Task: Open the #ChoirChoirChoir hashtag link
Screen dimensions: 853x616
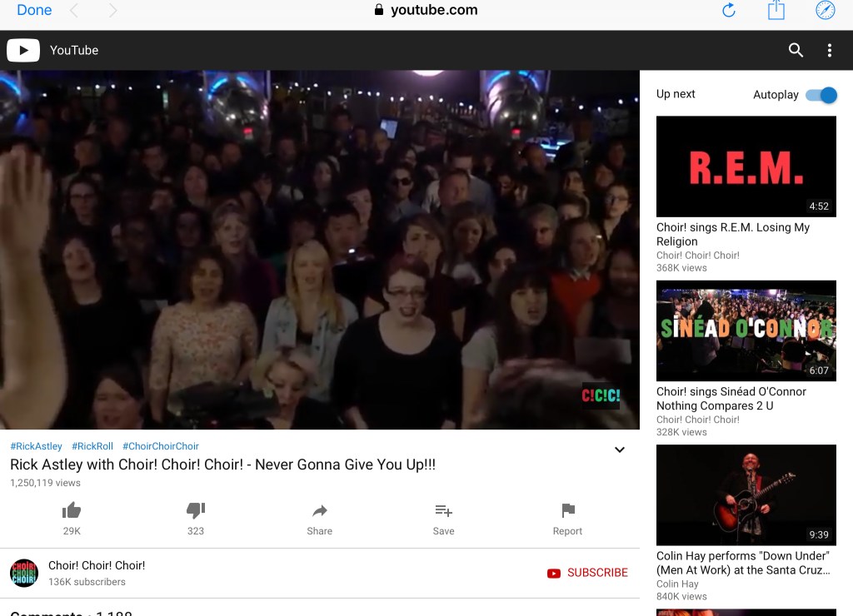Action: tap(161, 446)
